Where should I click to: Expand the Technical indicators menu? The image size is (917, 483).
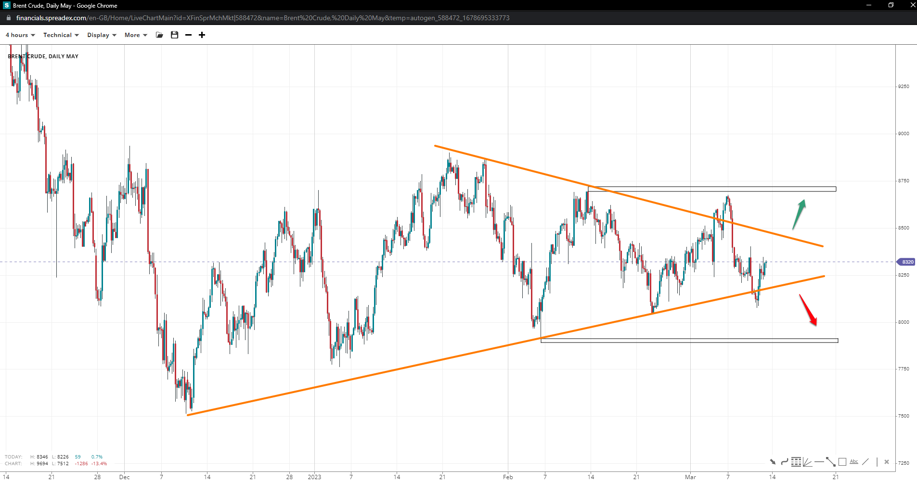pos(61,35)
